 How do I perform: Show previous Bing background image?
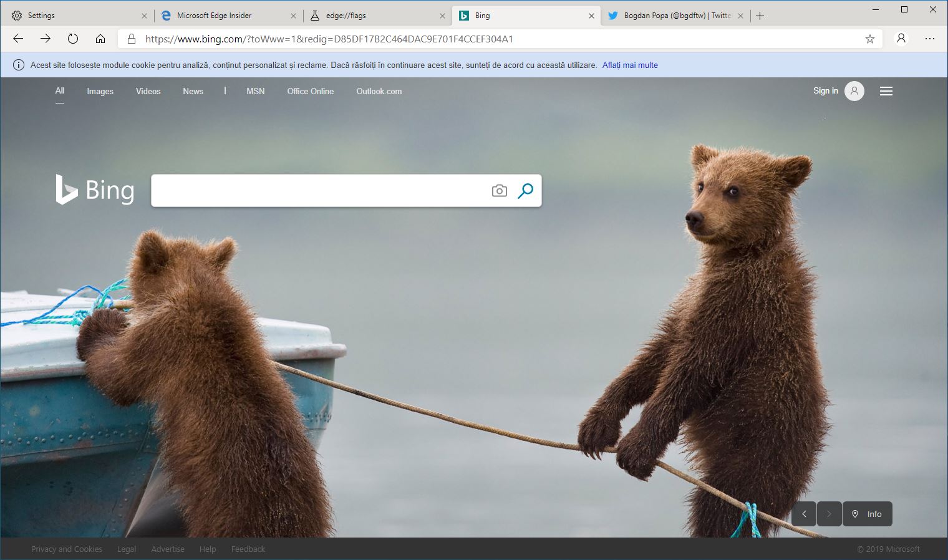804,514
